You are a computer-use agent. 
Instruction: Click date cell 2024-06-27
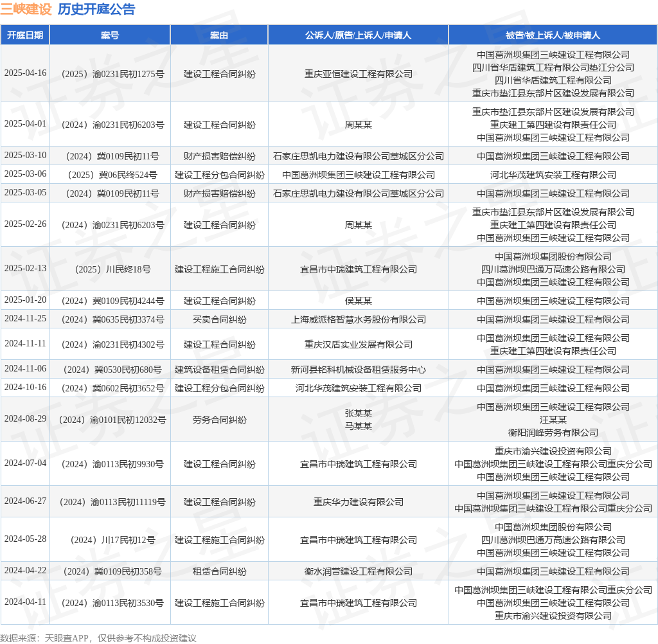coord(25,501)
